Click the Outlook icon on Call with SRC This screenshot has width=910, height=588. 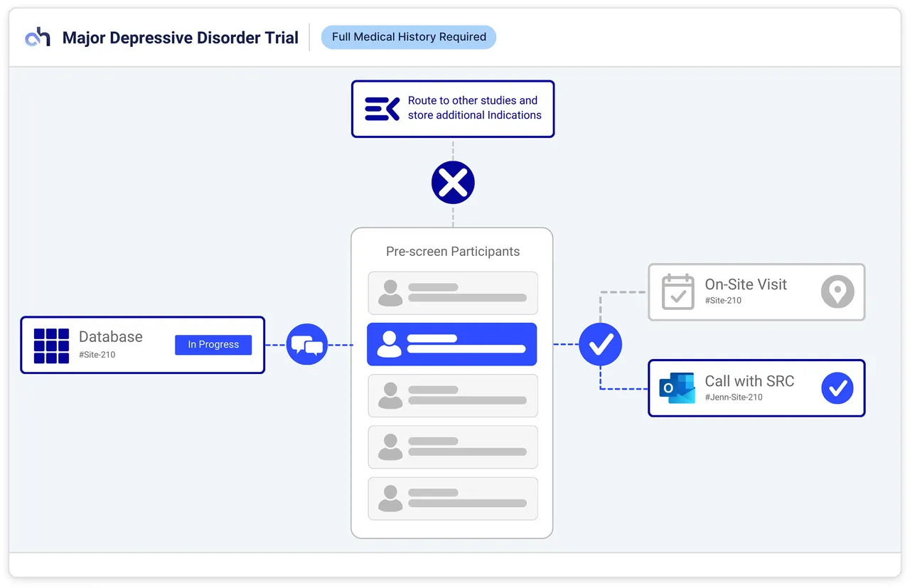coord(677,388)
